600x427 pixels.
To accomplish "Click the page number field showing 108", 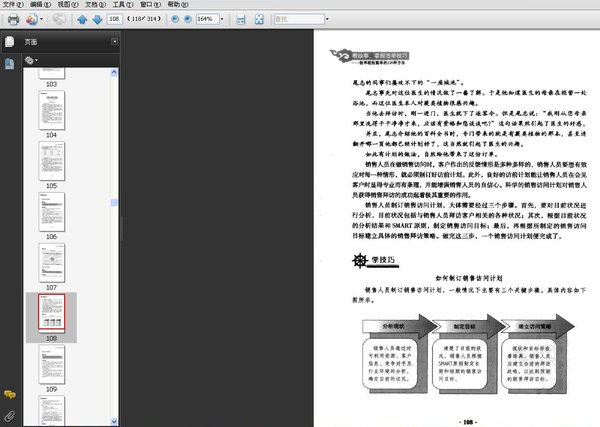I will (114, 19).
